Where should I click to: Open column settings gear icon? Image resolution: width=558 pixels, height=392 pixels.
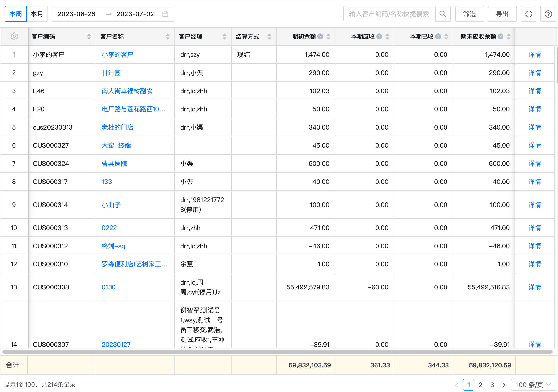14,36
